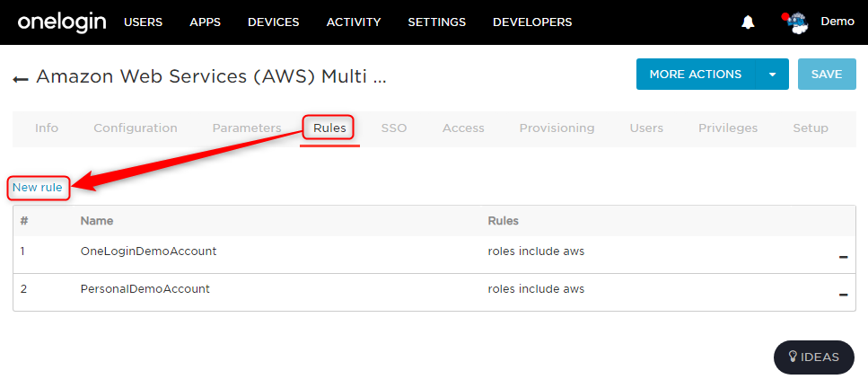Click the onelogin logo

[61, 22]
